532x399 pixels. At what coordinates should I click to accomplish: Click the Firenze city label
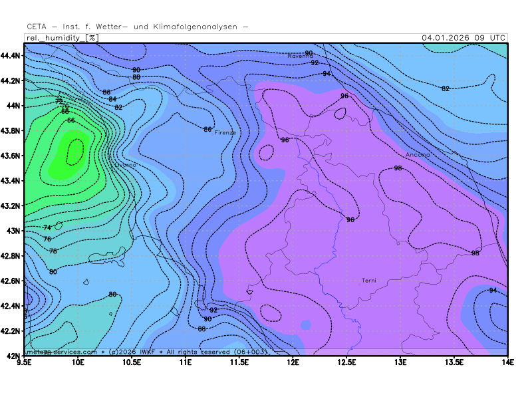click(x=225, y=133)
